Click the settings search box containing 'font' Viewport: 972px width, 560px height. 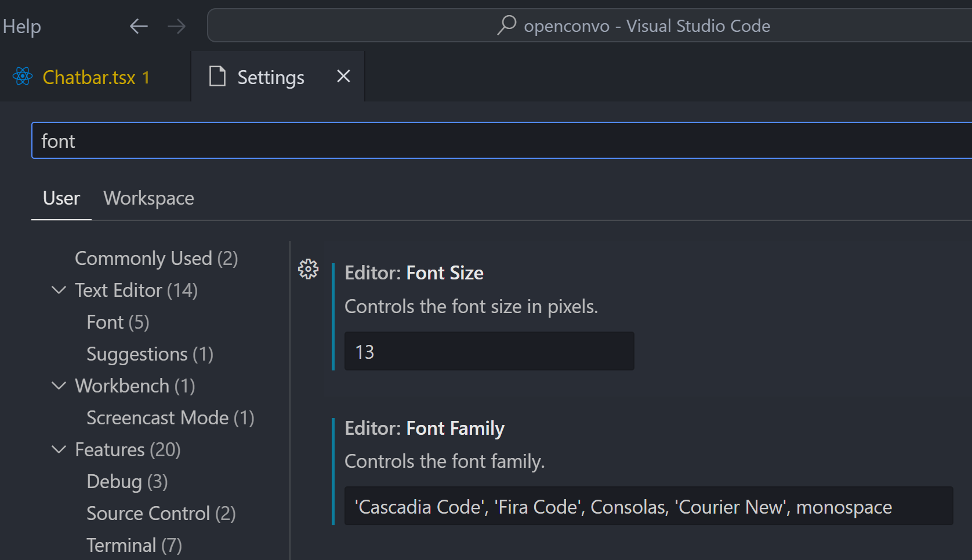(502, 140)
